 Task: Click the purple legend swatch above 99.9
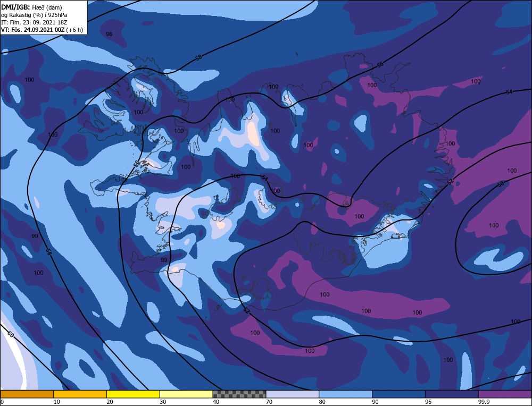(505, 394)
